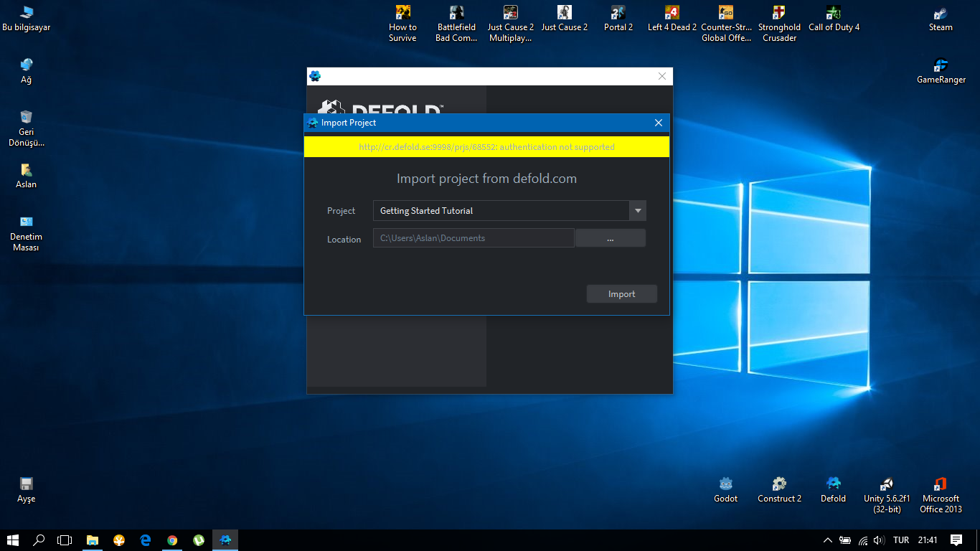Launch Stronghold Crusader shortcut
Image resolution: width=980 pixels, height=551 pixels.
[779, 24]
